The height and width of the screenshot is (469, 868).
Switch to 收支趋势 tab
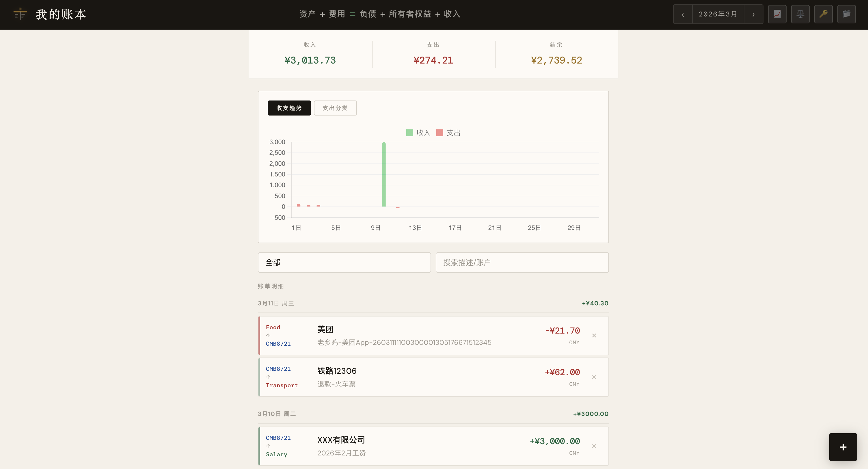289,108
